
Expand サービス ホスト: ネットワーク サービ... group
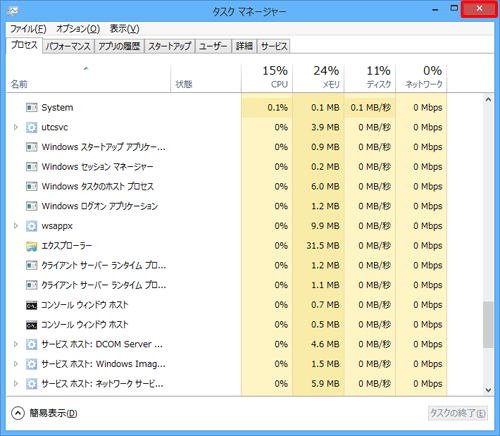coord(15,384)
